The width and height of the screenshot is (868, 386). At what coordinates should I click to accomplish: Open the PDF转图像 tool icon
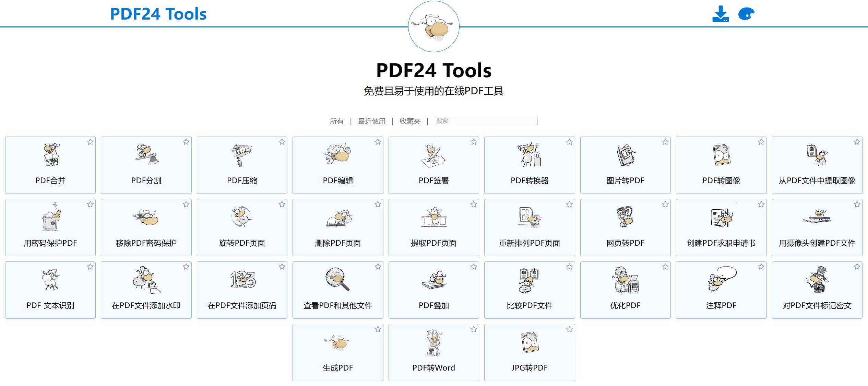coord(722,155)
